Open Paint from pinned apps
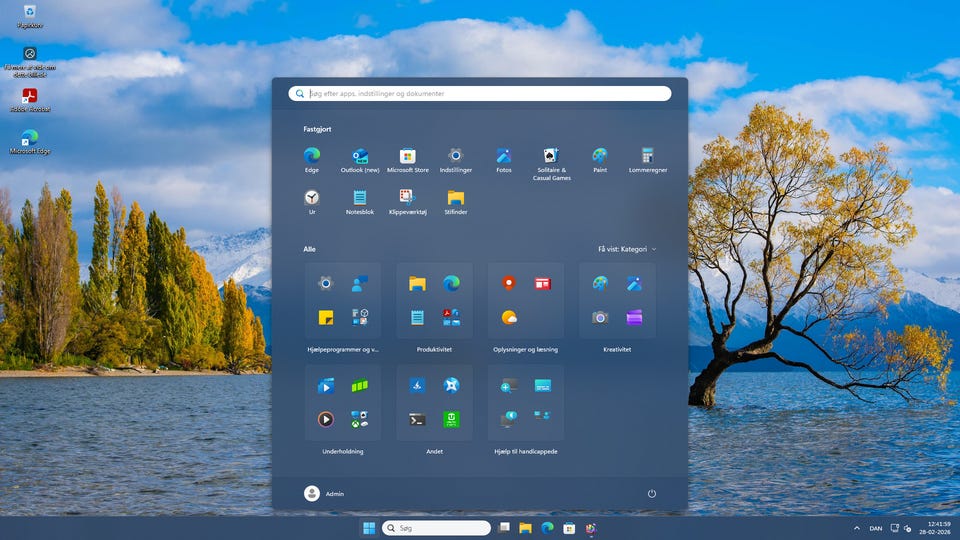 click(x=600, y=160)
